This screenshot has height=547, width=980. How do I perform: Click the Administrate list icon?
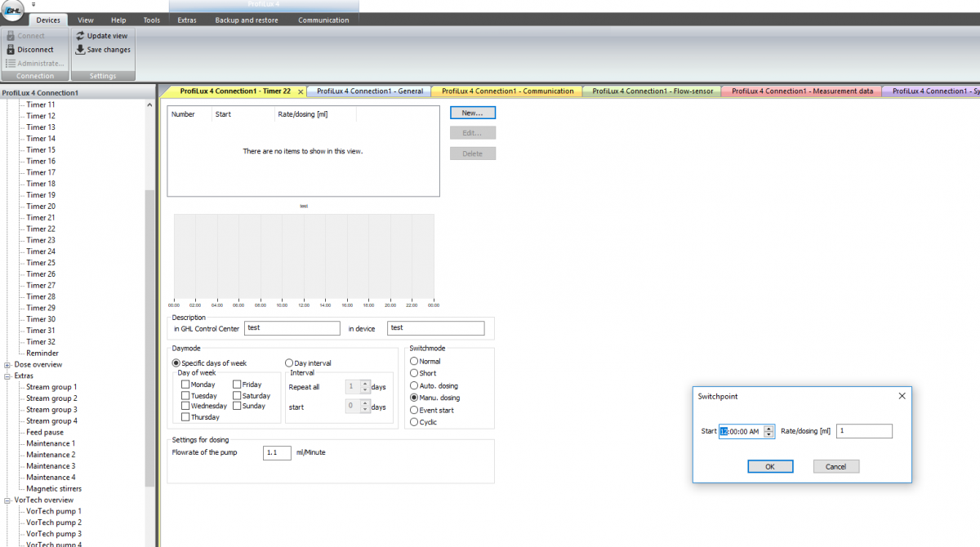11,64
